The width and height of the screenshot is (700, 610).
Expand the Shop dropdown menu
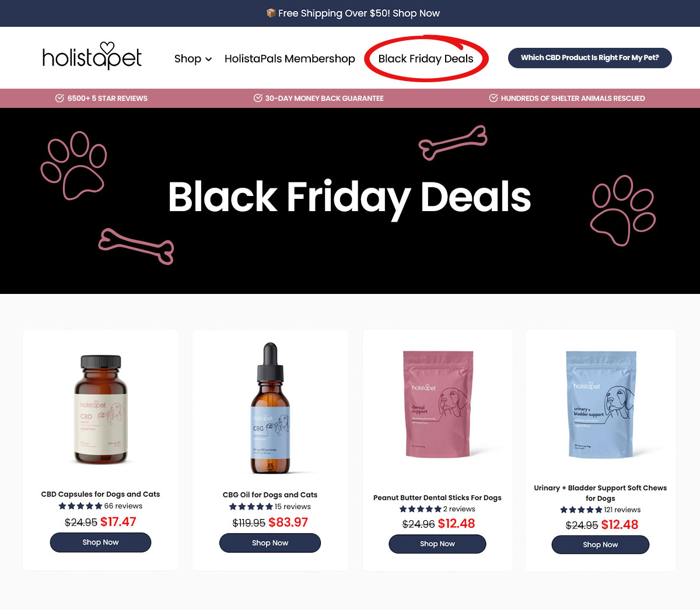tap(193, 58)
